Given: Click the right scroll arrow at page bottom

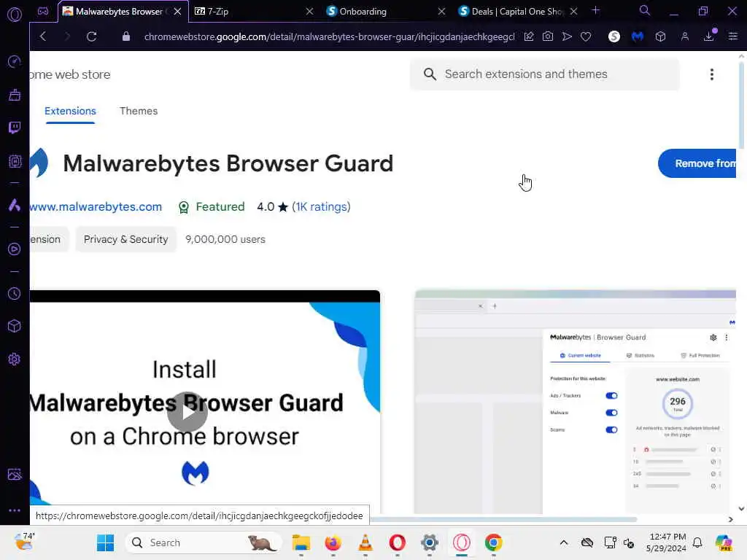Looking at the screenshot, I should tap(731, 519).
